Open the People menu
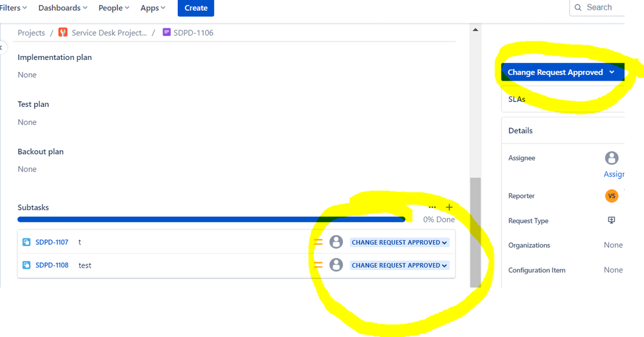 pos(113,8)
